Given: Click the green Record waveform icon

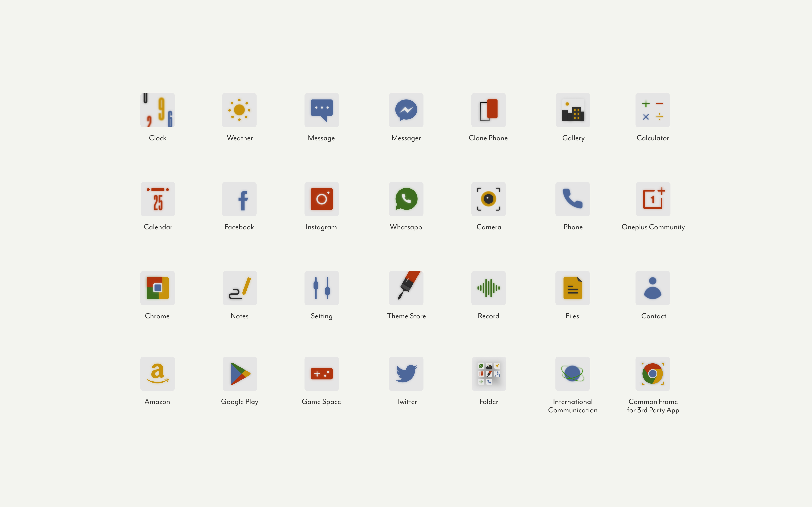Looking at the screenshot, I should point(488,288).
